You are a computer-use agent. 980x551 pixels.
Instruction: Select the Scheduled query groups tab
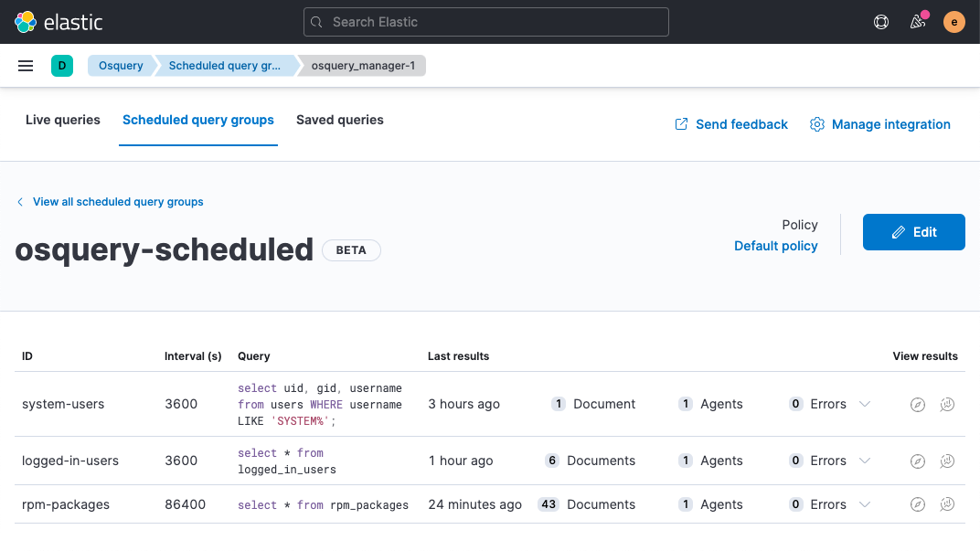click(x=198, y=120)
